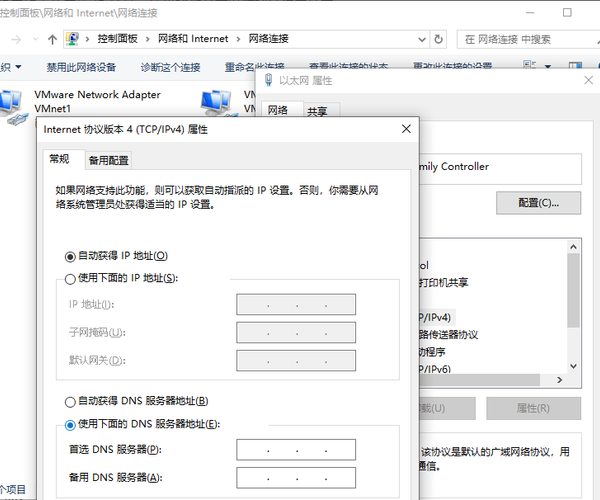Click the forward navigation arrow
The height and width of the screenshot is (500, 600).
(16, 39)
